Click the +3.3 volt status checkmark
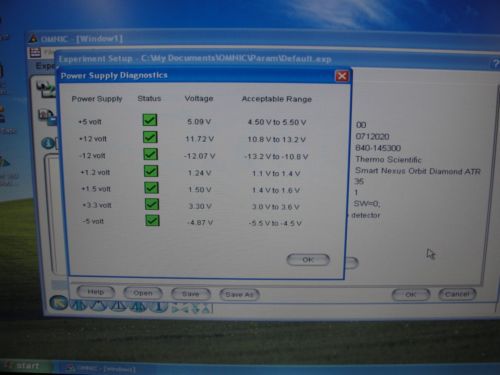The image size is (500, 375). [152, 204]
